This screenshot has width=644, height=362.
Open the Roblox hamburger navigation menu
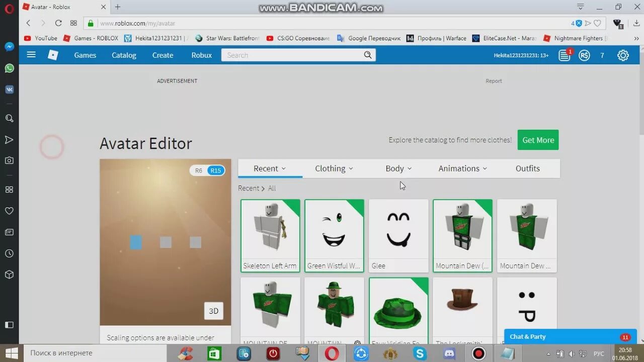[x=31, y=55]
